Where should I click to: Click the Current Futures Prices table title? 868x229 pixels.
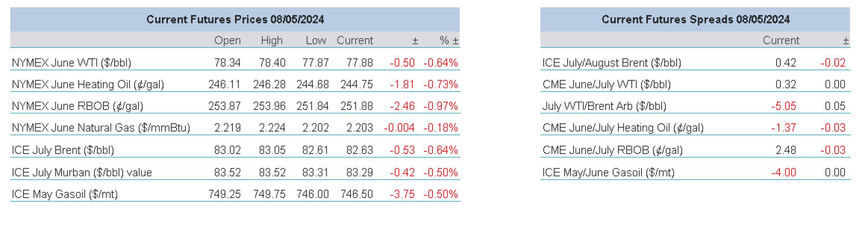(235, 20)
